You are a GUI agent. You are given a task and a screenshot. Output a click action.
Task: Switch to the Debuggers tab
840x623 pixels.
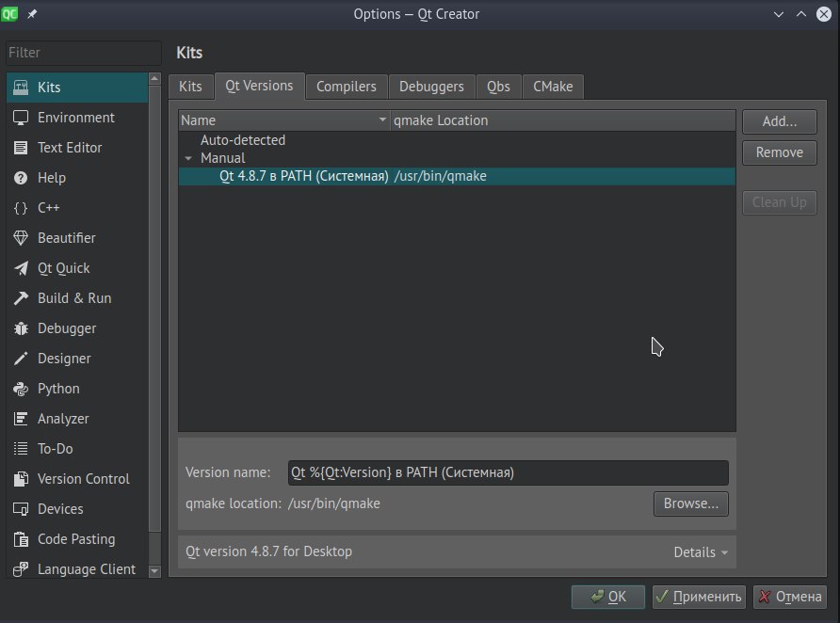(x=431, y=87)
